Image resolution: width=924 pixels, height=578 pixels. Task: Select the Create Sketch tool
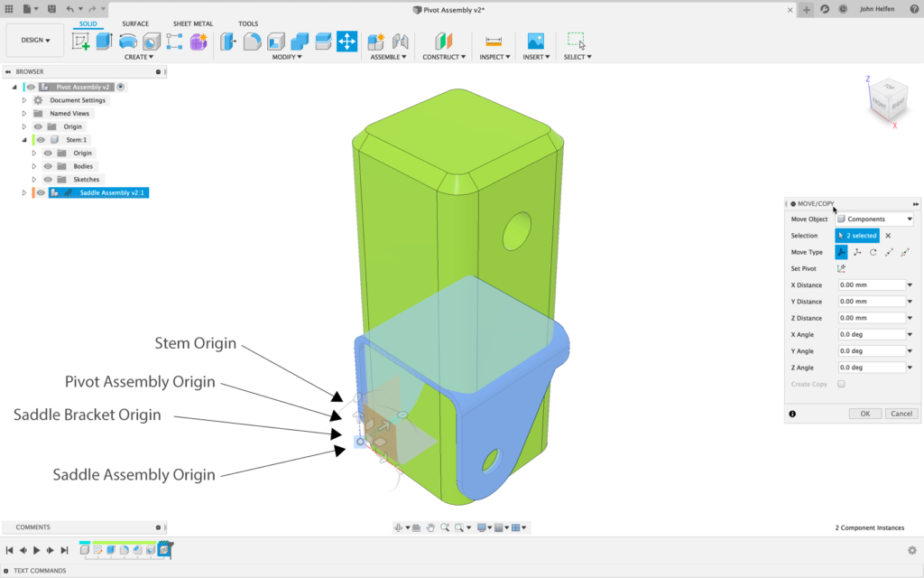81,41
